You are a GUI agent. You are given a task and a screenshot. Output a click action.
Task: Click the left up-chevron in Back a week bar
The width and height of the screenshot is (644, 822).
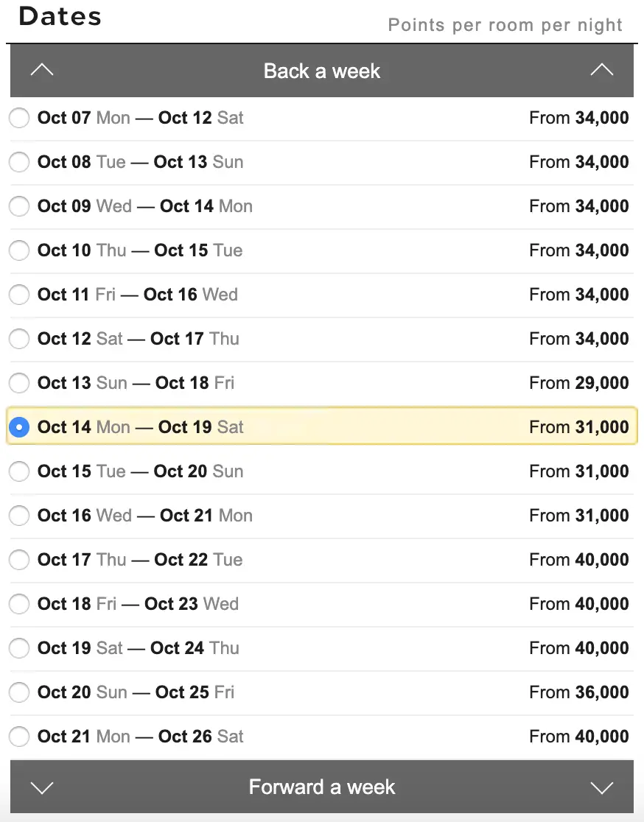coord(42,70)
